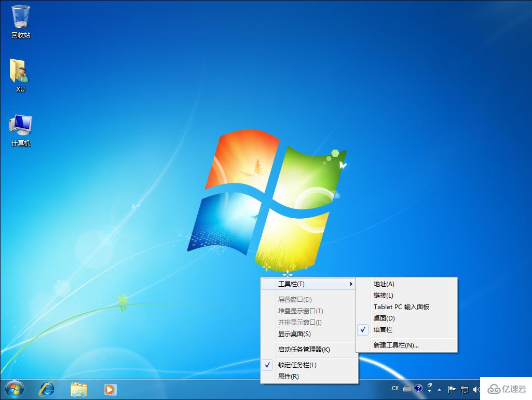Open the Action Center flag icon
This screenshot has height=400, width=532.
coord(452,389)
